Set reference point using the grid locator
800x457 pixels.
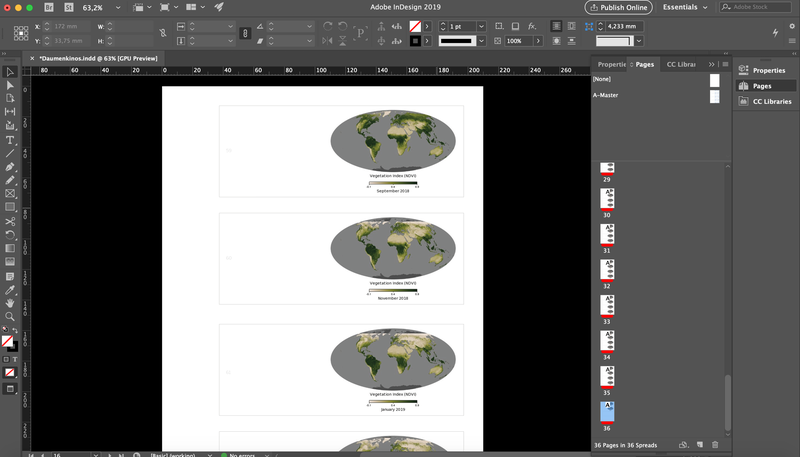point(21,33)
